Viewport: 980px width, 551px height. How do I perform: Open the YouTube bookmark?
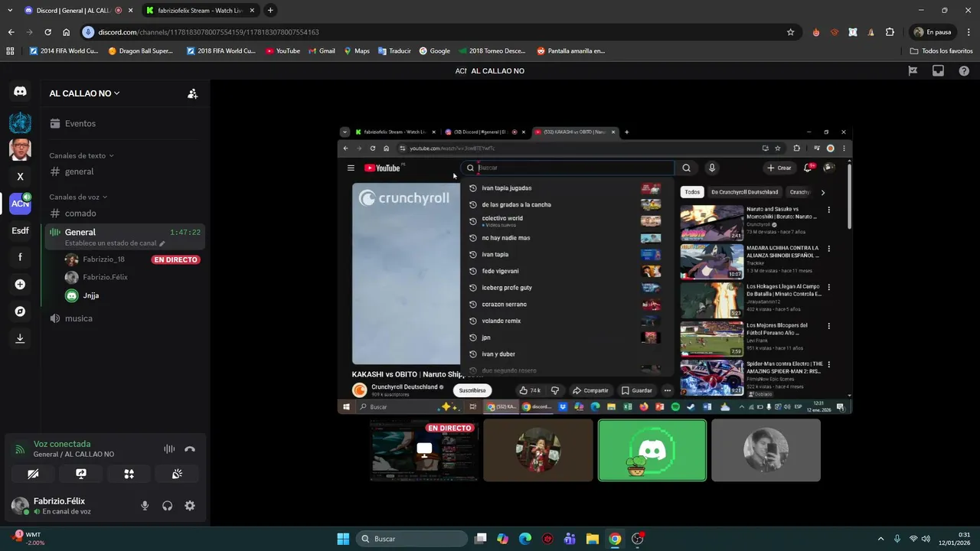click(x=283, y=51)
